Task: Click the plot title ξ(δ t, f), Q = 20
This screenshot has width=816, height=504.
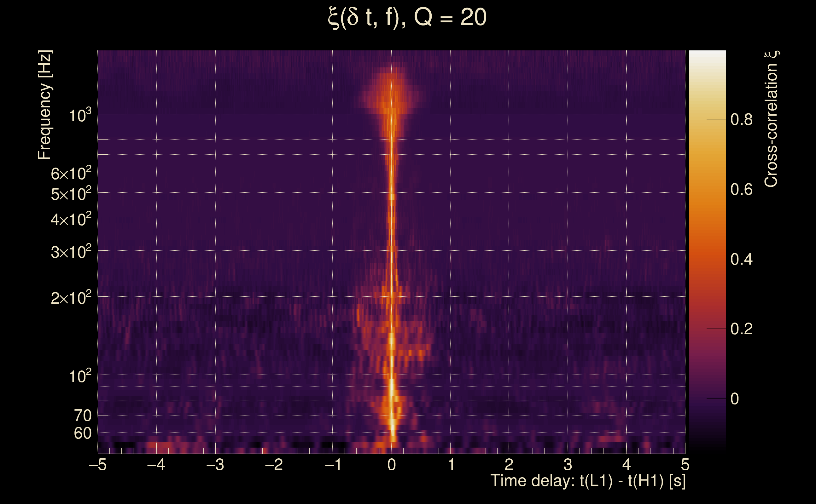Action: click(x=407, y=17)
